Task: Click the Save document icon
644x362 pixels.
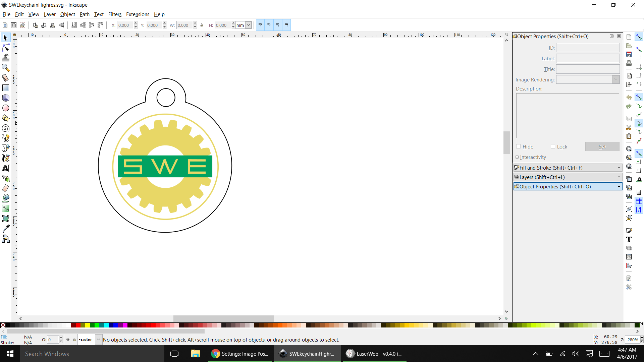Action: pyautogui.click(x=629, y=54)
